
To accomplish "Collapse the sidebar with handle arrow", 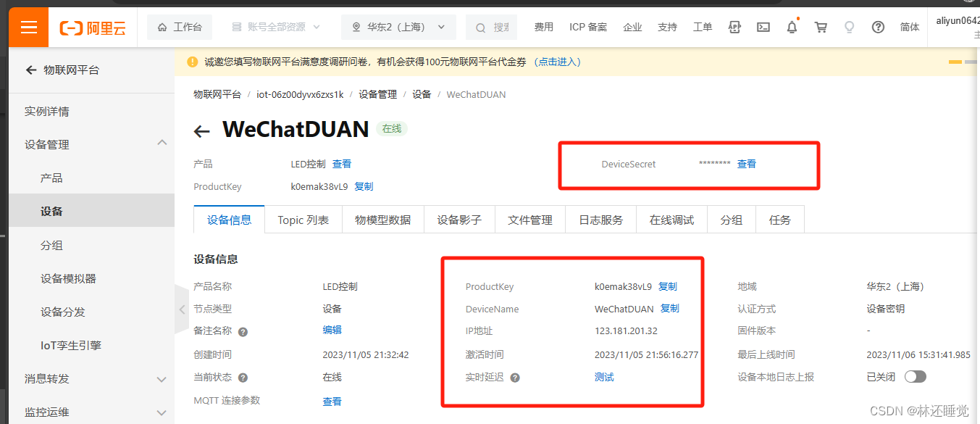I will click(181, 309).
